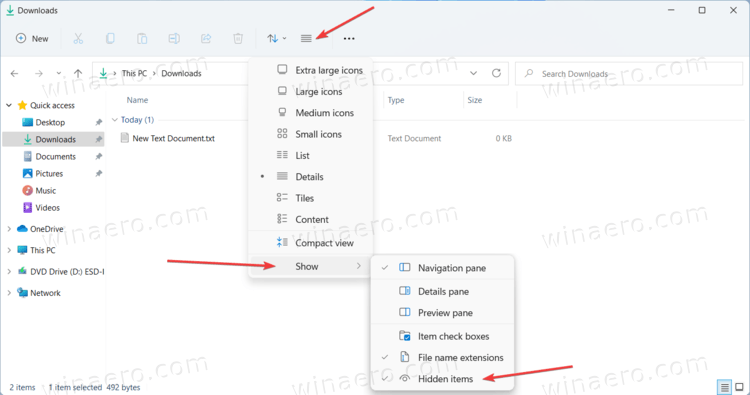The width and height of the screenshot is (750, 395).
Task: Choose Extra large icons view
Action: (x=310, y=70)
